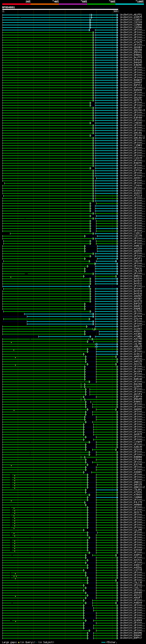The height and width of the screenshot is (644, 146).
Task: Select hit UniRef100_Q39575
Action: 131,17
